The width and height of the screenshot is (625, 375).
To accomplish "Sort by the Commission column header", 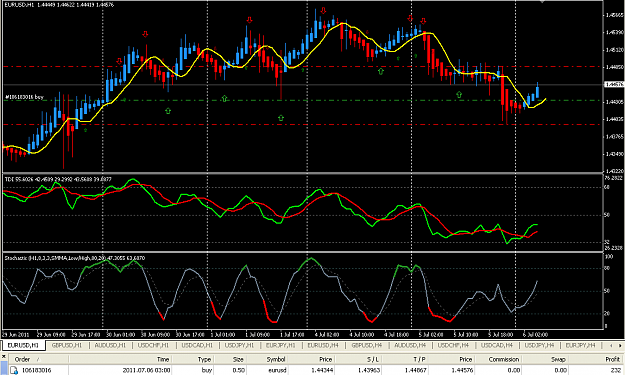I will pyautogui.click(x=504, y=359).
